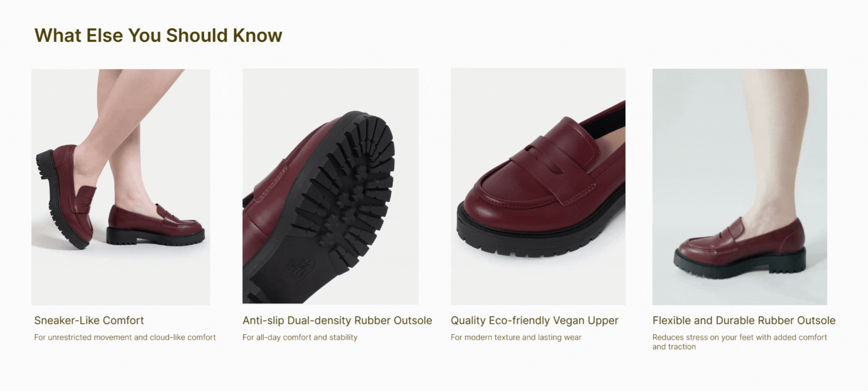The height and width of the screenshot is (391, 868).
Task: Click 'Reduces stress on your feet' description
Action: pos(740,342)
